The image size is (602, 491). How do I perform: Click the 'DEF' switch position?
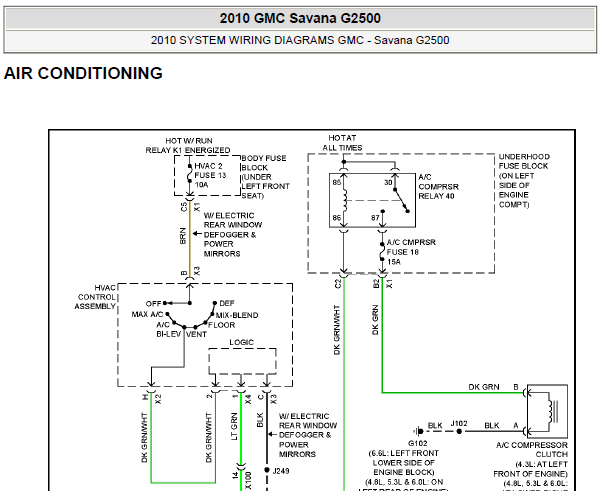(227, 303)
